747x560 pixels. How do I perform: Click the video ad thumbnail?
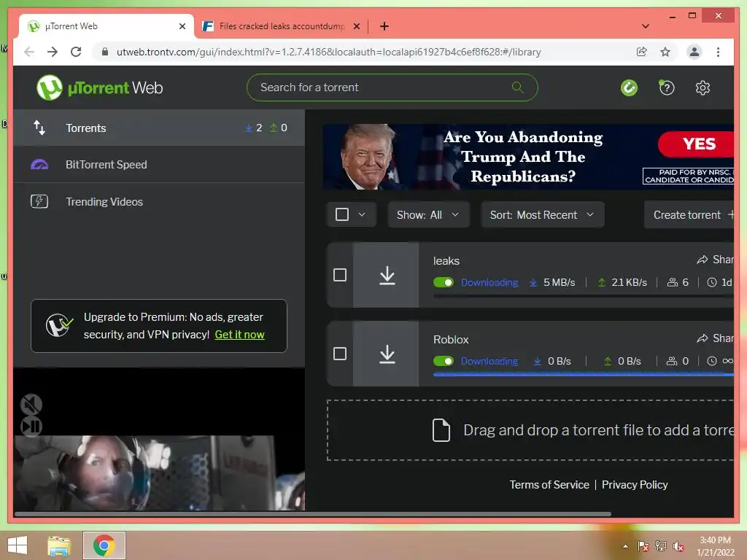(158, 472)
